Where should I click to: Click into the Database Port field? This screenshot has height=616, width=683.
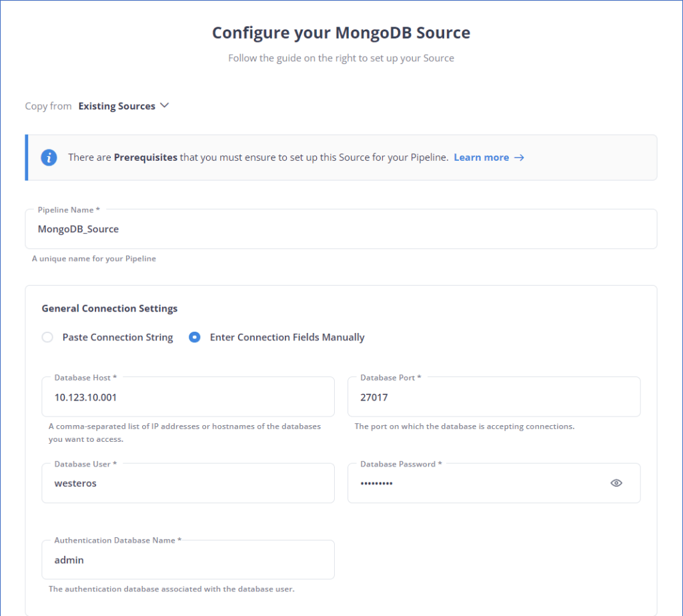(x=494, y=396)
